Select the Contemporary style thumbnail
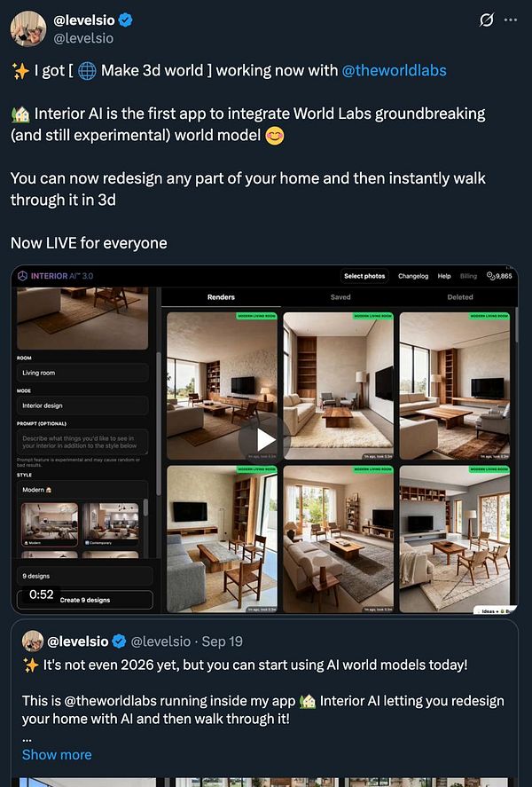 111,523
